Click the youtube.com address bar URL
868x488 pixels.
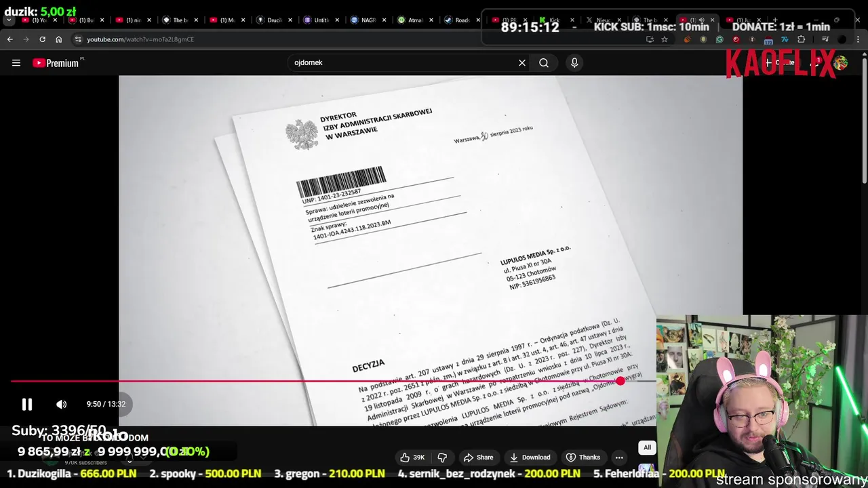(140, 39)
